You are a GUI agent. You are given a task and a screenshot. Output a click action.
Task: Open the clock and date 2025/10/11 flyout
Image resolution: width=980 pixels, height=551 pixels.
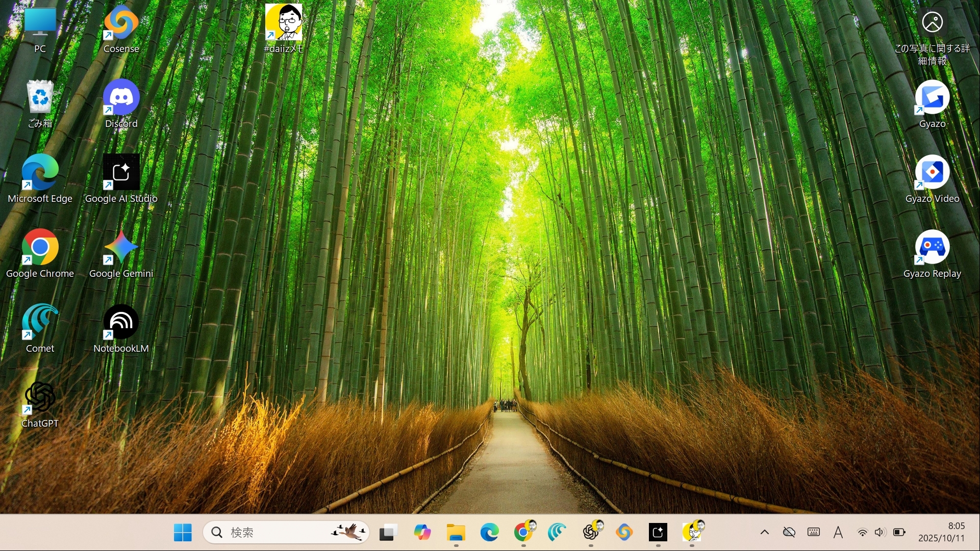941,532
